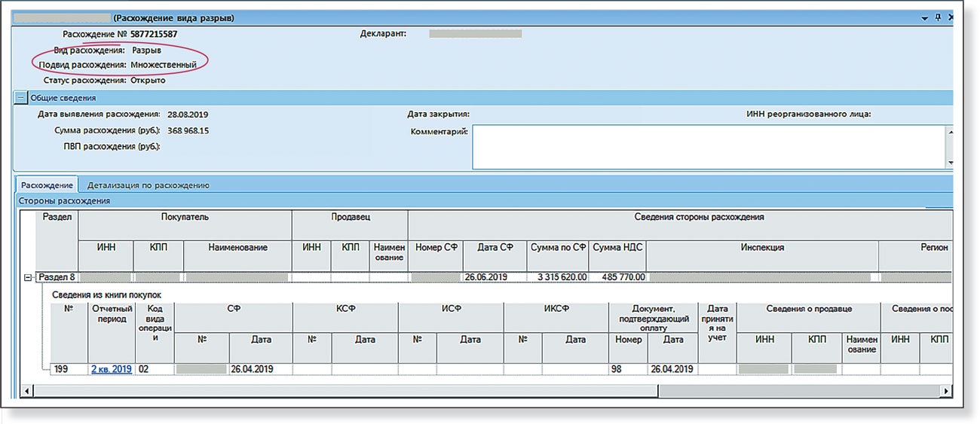Open the 2 кв. 2019 period link
Image resolution: width=980 pixels, height=424 pixels.
tap(111, 370)
